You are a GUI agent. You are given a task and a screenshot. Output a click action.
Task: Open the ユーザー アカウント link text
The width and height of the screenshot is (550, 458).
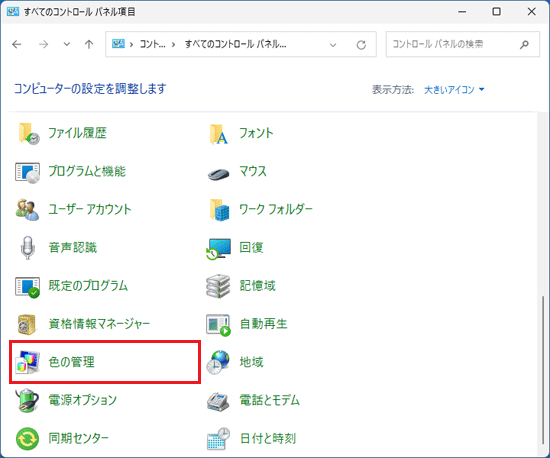[90, 209]
